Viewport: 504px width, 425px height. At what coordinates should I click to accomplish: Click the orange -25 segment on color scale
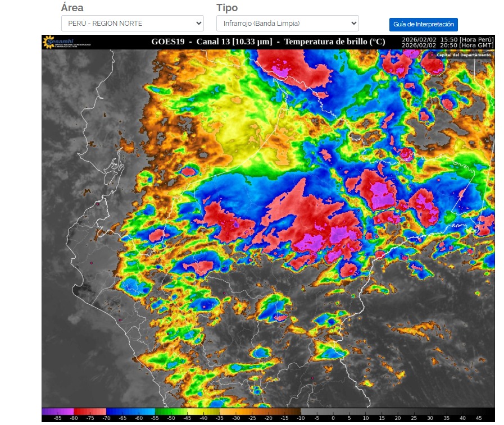[x=252, y=412]
